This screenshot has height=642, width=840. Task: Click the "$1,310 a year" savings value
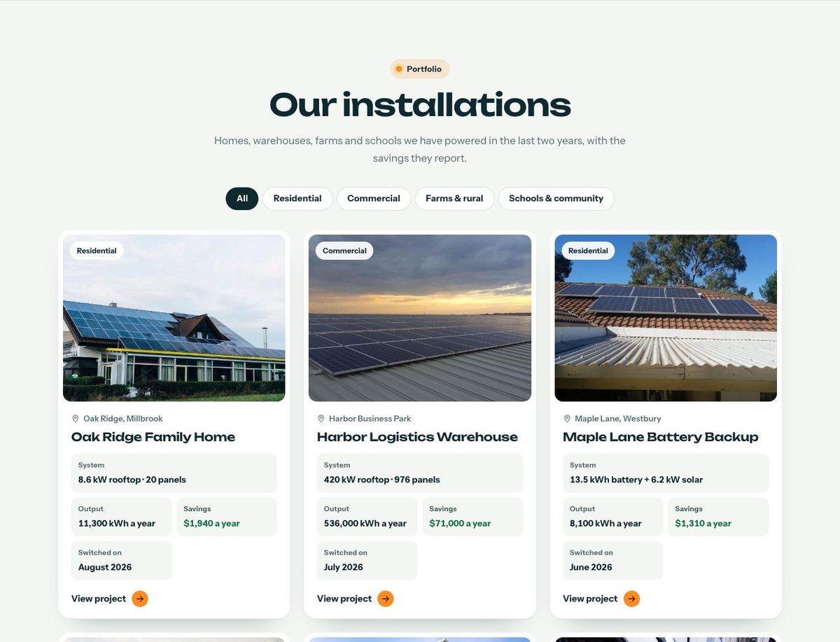(x=703, y=523)
